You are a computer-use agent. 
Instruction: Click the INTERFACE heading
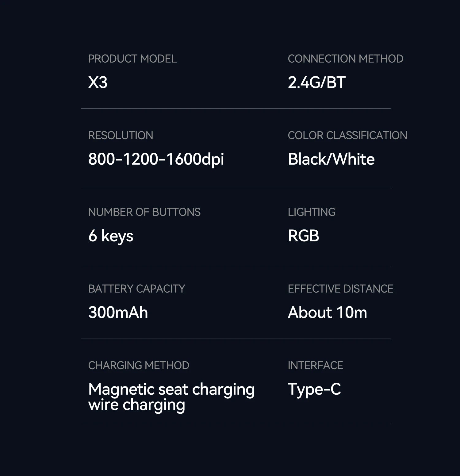click(315, 366)
